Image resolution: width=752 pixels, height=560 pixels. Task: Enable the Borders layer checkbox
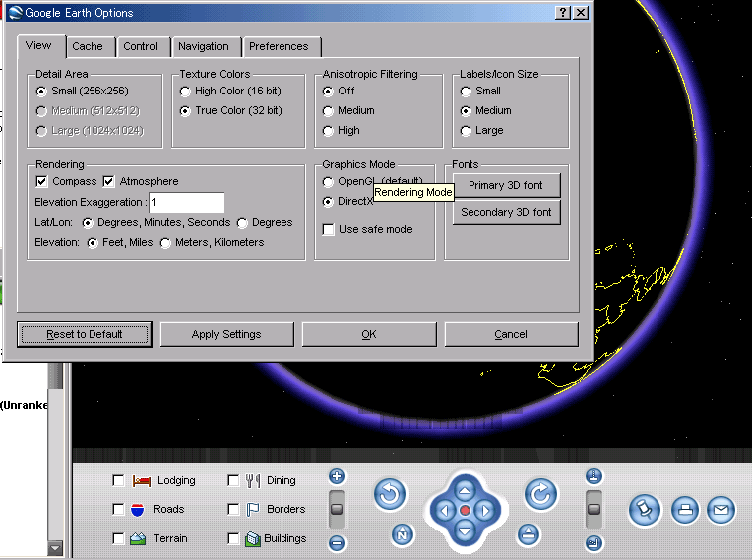coord(233,509)
